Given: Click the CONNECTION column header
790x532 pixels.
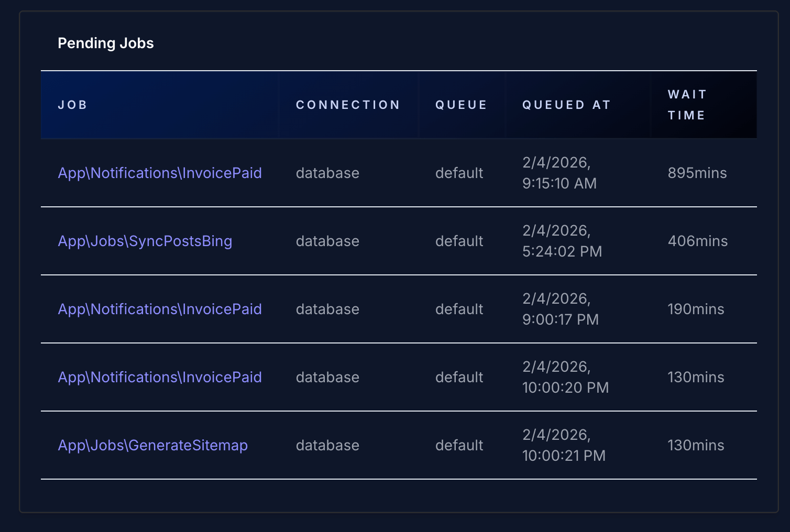Looking at the screenshot, I should pyautogui.click(x=348, y=105).
